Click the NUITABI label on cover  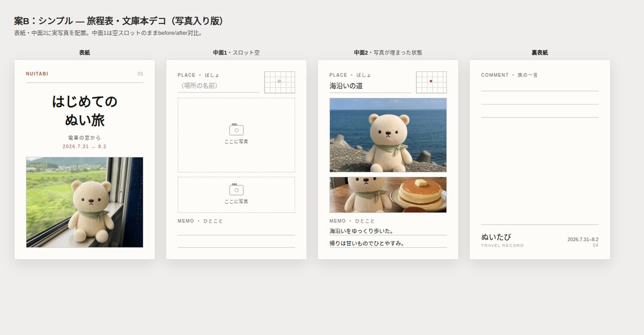[x=37, y=74]
